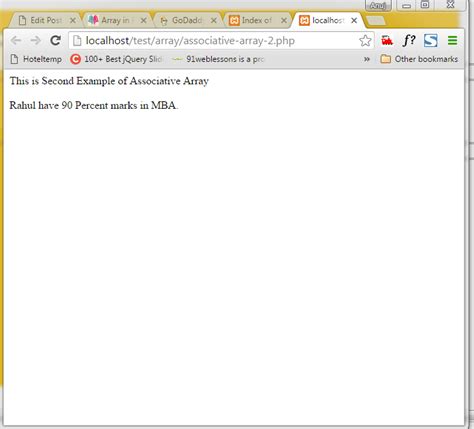The height and width of the screenshot is (429, 474).
Task: Click the Anuj profile button
Action: 378,6
